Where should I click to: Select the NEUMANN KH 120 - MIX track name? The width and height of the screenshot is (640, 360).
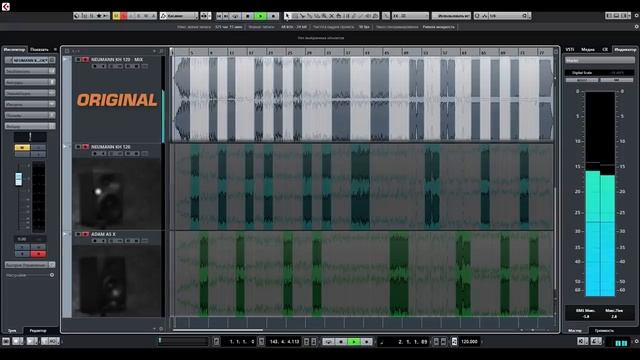[x=117, y=60]
